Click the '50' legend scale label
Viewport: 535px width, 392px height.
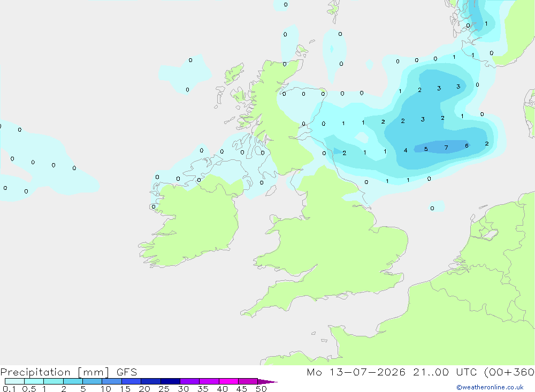[x=261, y=389]
